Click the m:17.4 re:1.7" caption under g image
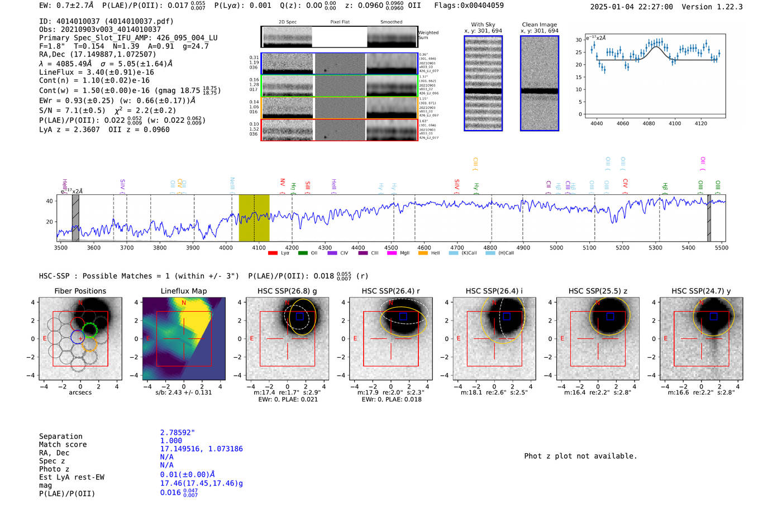The width and height of the screenshot is (782, 532). tap(287, 392)
